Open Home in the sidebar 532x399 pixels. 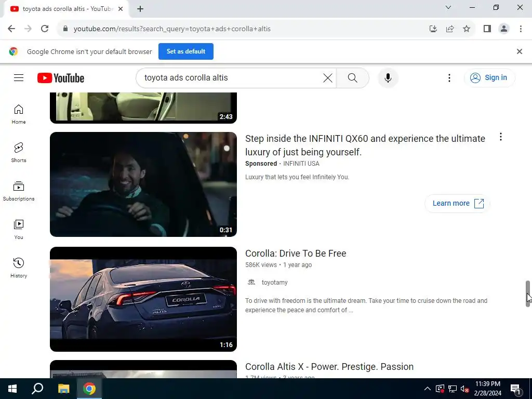(x=19, y=114)
